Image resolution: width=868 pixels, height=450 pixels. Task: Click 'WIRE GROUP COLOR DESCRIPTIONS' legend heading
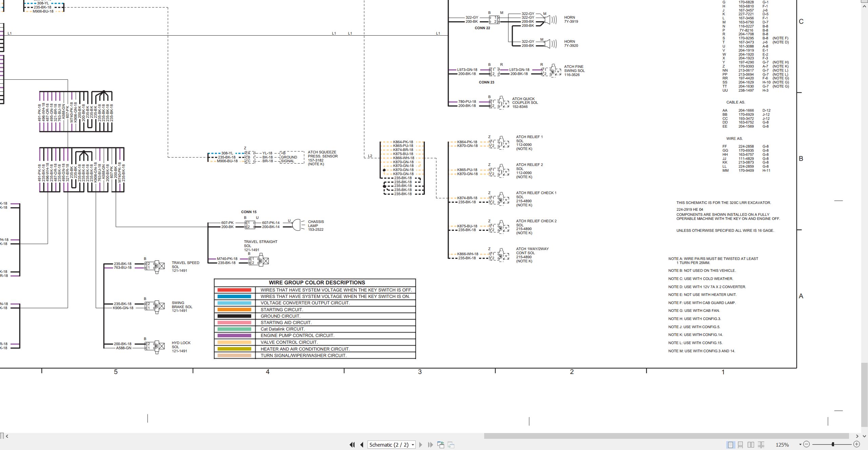[x=317, y=283]
